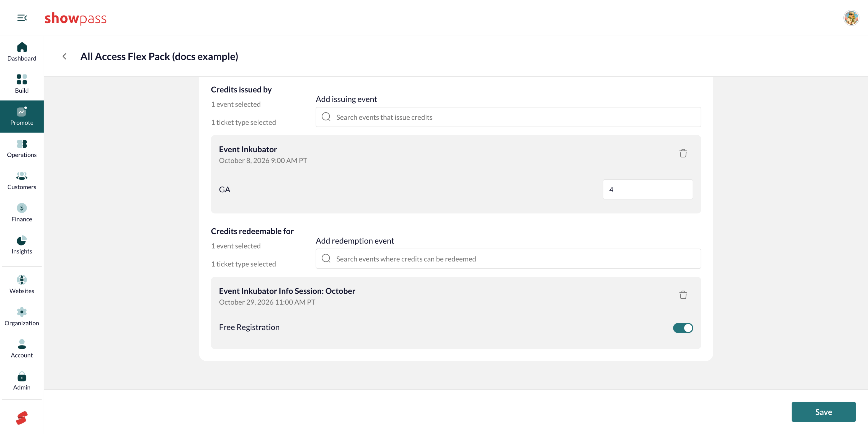Select 'October 8, 2026 9:00 AM PT' text
Image resolution: width=868 pixels, height=434 pixels.
point(263,160)
